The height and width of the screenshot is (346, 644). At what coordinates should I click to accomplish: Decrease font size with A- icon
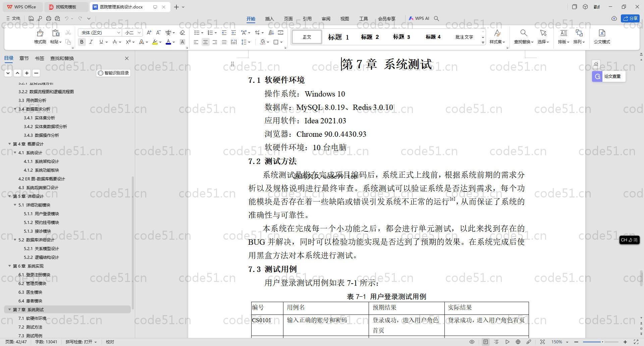[159, 33]
